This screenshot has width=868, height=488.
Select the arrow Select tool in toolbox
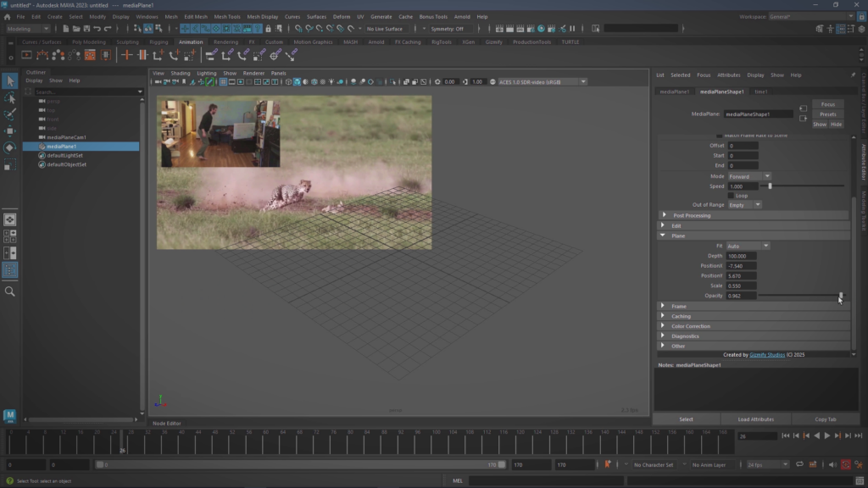[10, 80]
